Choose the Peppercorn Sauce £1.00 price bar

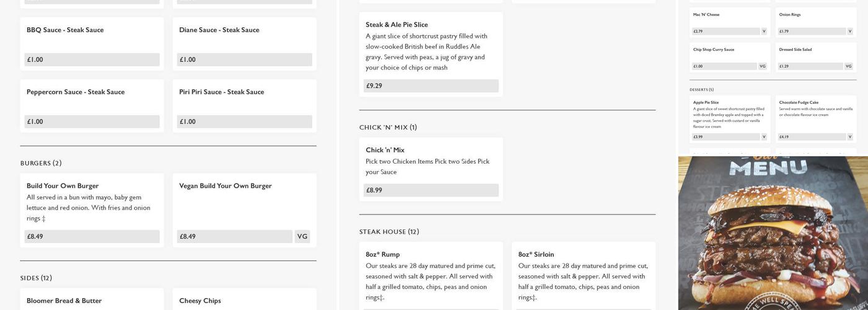[92, 122]
